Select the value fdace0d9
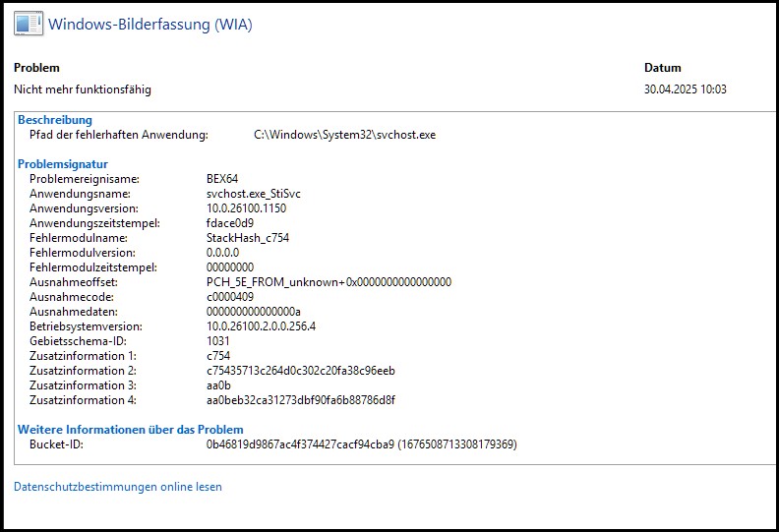Viewport: 779px width, 532px height. [230, 223]
